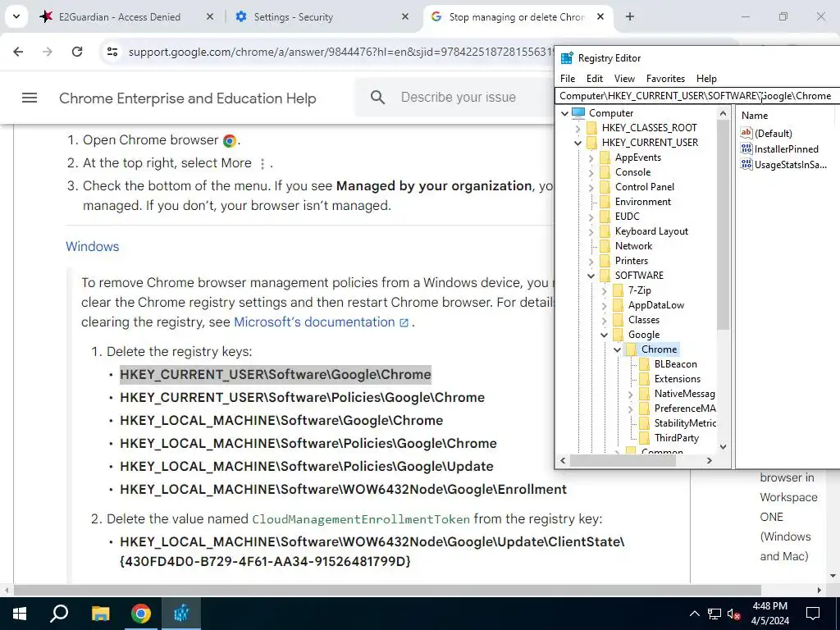Open a new browser tab
Image resolution: width=840 pixels, height=630 pixels.
click(x=630, y=17)
